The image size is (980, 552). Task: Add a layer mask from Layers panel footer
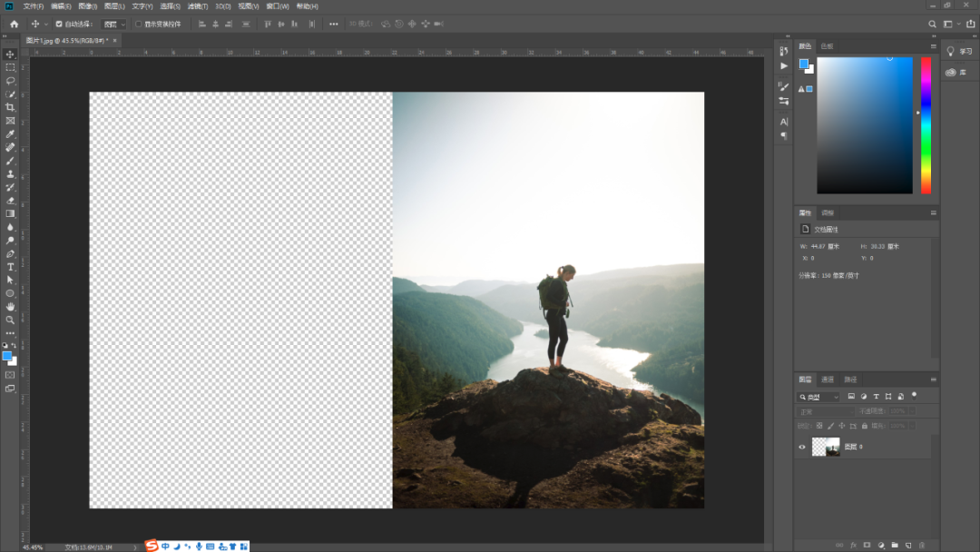click(x=867, y=545)
